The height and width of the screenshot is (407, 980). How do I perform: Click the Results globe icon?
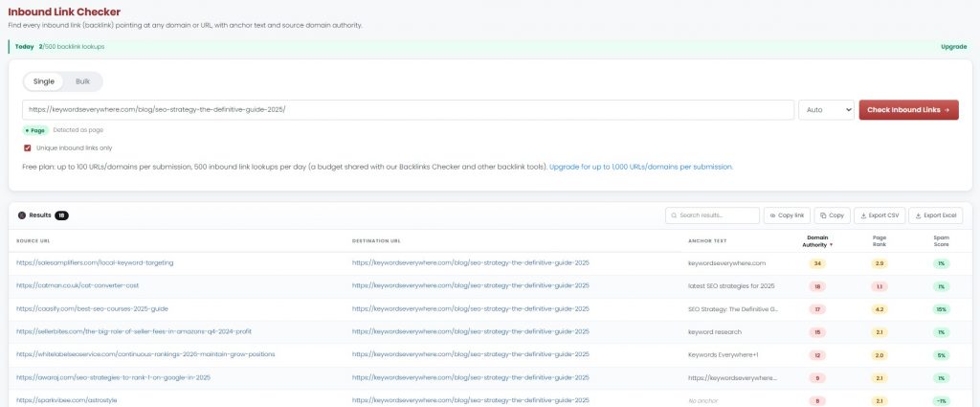pos(22,215)
